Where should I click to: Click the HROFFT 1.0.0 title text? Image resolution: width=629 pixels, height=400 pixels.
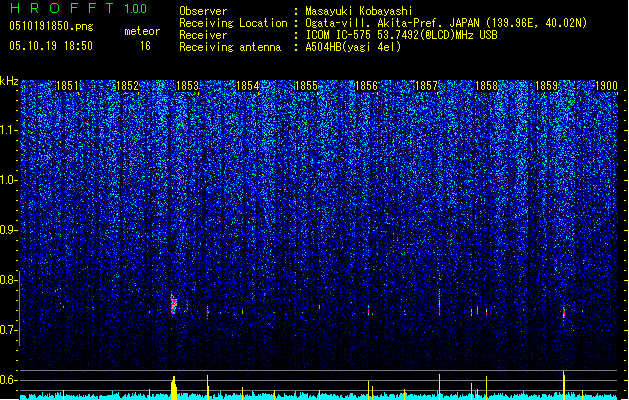coord(79,8)
